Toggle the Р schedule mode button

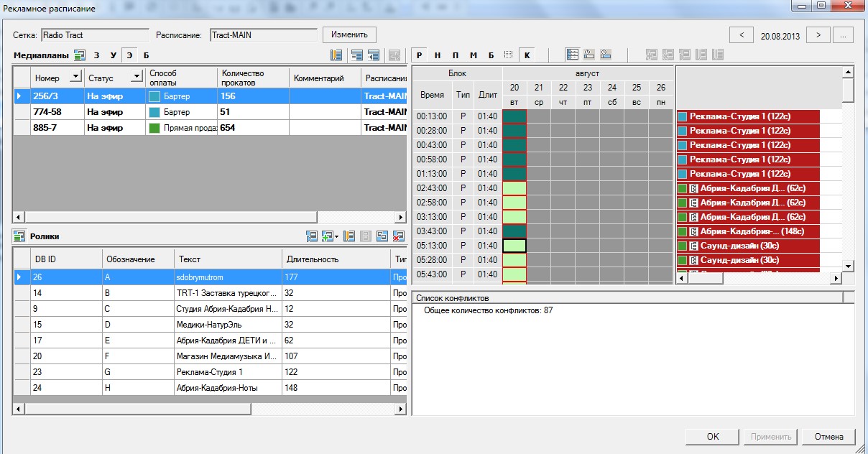[x=420, y=55]
